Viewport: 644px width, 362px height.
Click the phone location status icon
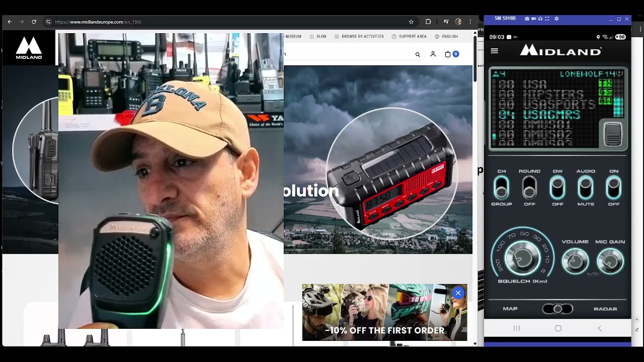point(598,37)
